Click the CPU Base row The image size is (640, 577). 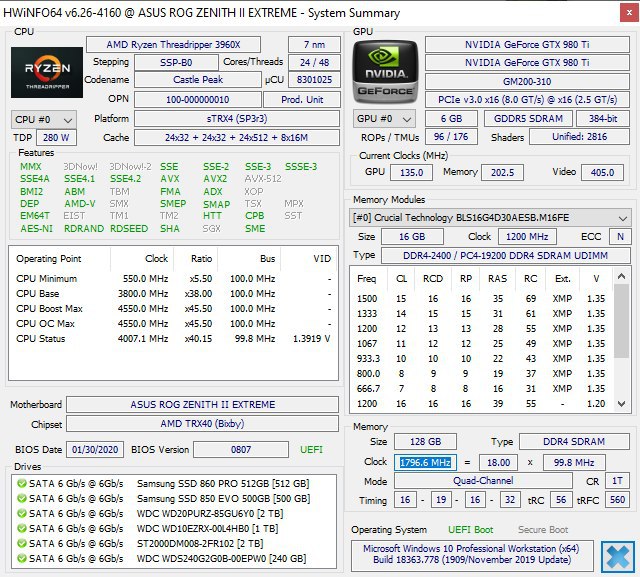pyautogui.click(x=173, y=294)
